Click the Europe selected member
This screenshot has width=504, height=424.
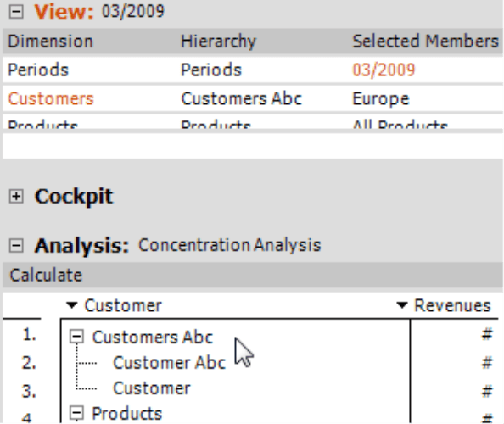click(x=381, y=98)
